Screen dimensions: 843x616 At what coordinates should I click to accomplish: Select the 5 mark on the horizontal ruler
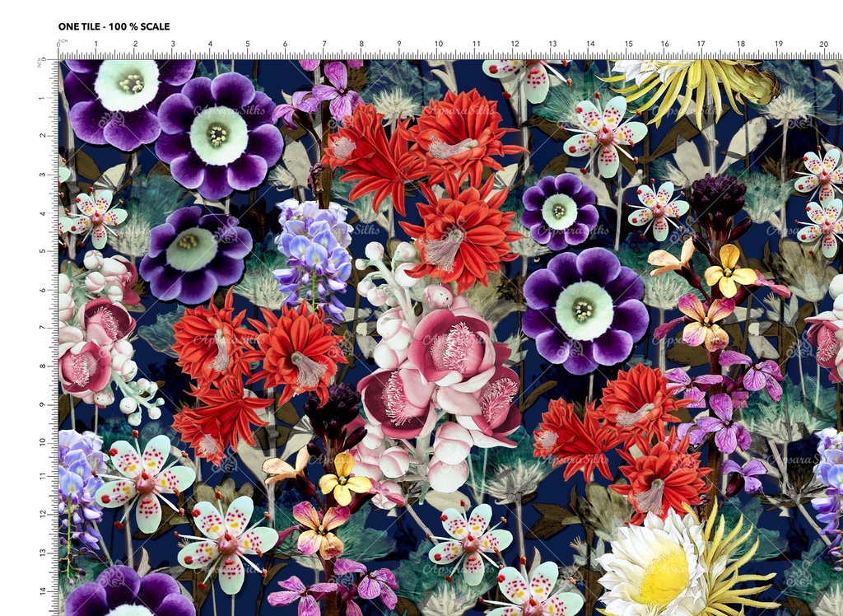click(248, 44)
